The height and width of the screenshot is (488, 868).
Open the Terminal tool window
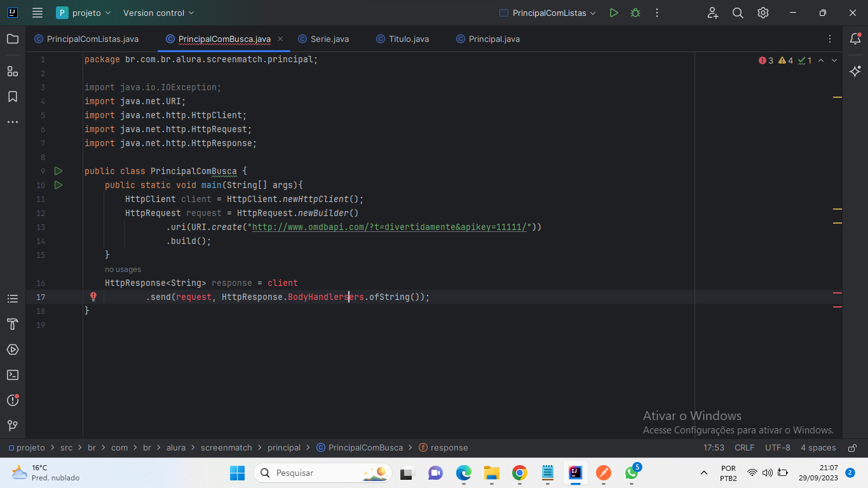(x=13, y=375)
